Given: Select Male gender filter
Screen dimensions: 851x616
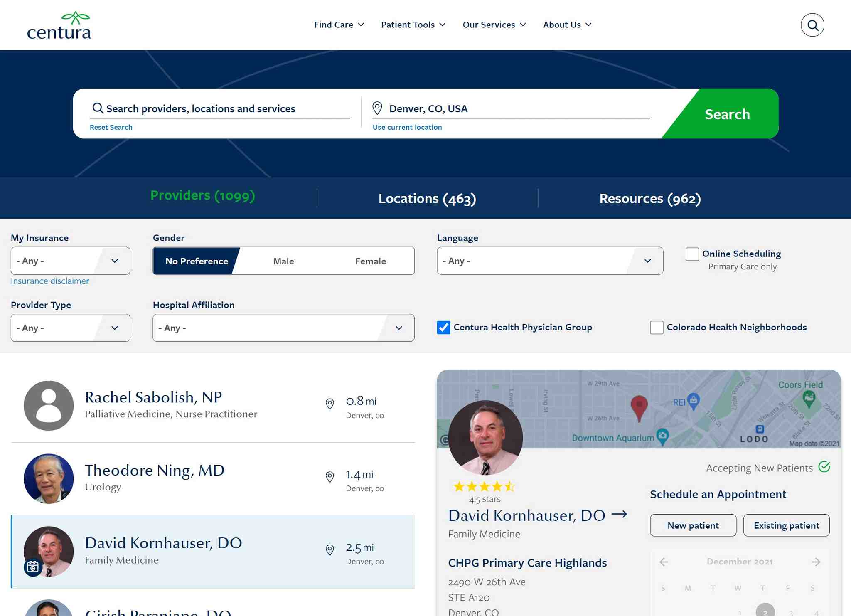Looking at the screenshot, I should [x=283, y=261].
